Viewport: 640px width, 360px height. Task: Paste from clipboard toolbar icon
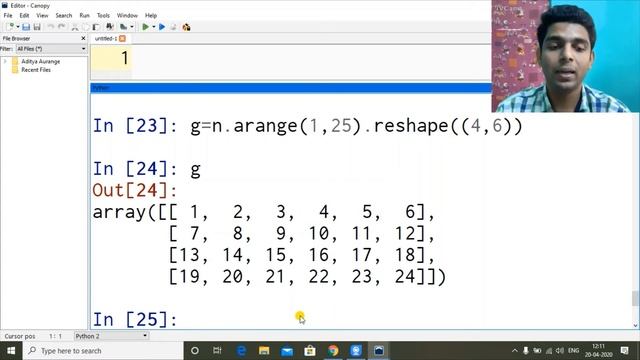(x=96, y=27)
